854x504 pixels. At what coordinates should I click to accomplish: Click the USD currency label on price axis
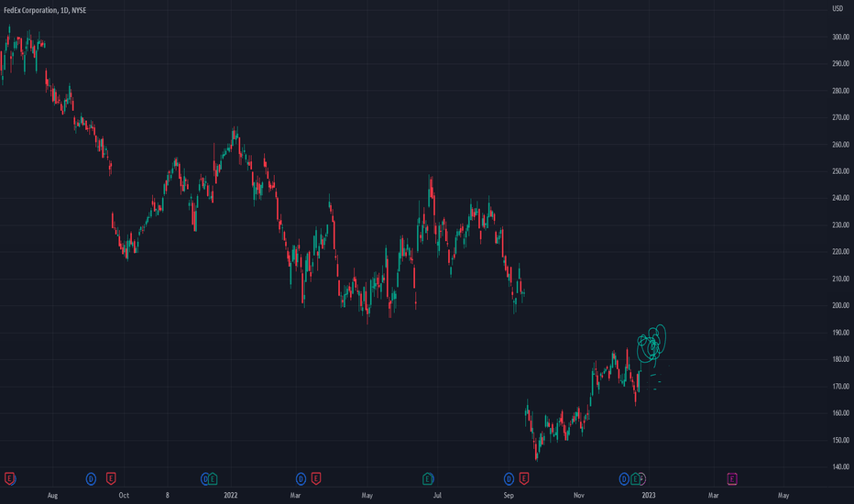pyautogui.click(x=838, y=8)
